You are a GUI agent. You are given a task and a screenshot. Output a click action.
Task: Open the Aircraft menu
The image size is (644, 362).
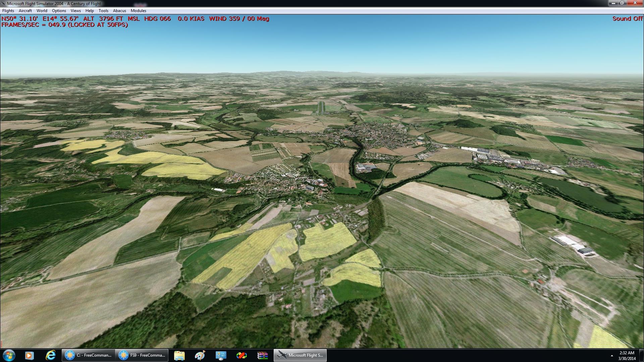point(25,10)
